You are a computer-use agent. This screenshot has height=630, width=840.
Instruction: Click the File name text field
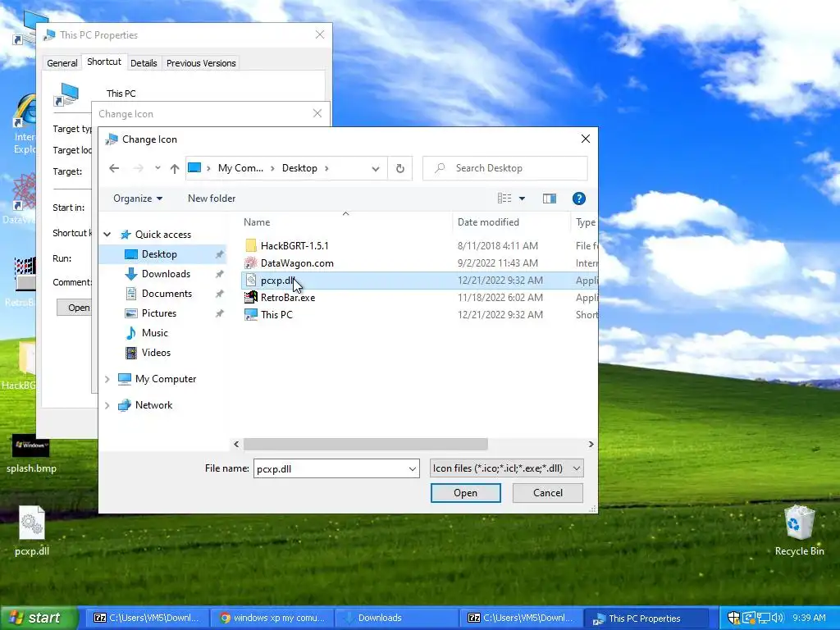[331, 468]
